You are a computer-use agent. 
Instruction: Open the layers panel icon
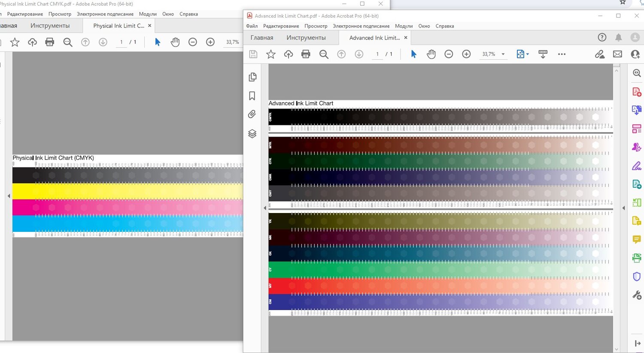252,134
